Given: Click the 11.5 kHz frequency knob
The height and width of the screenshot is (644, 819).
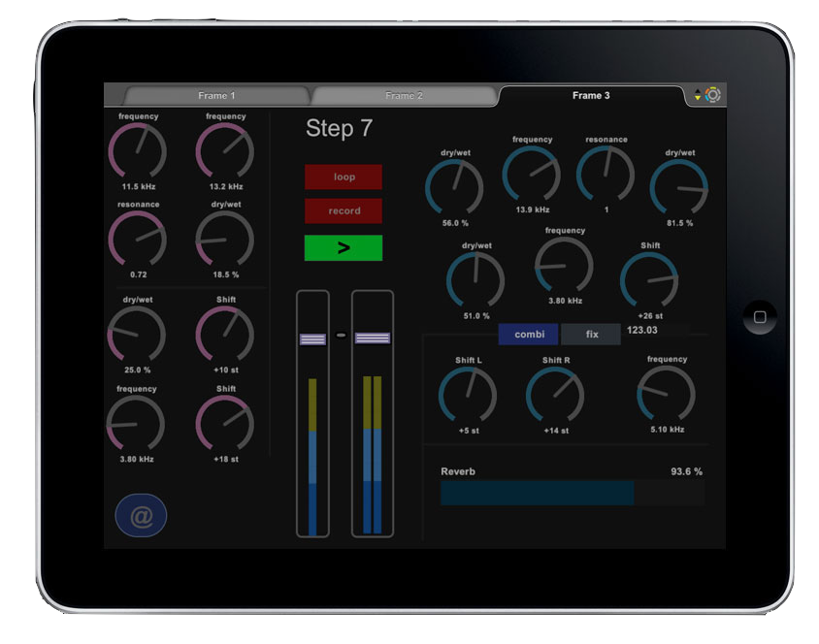Looking at the screenshot, I should (x=138, y=151).
